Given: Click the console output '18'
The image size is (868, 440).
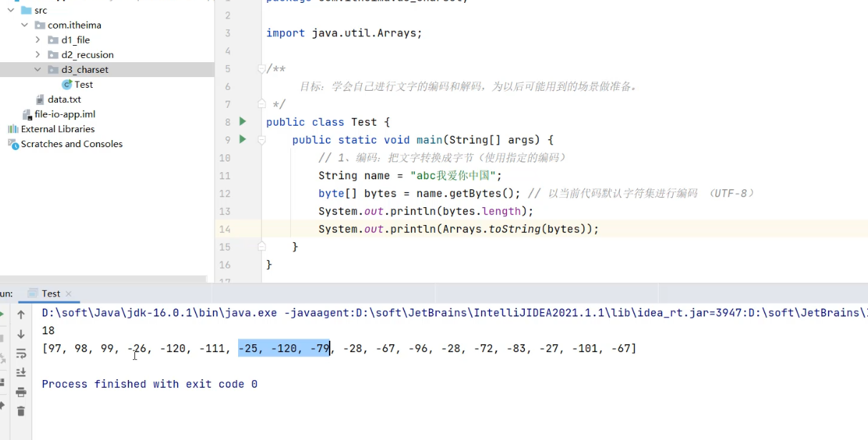Looking at the screenshot, I should click(x=49, y=331).
